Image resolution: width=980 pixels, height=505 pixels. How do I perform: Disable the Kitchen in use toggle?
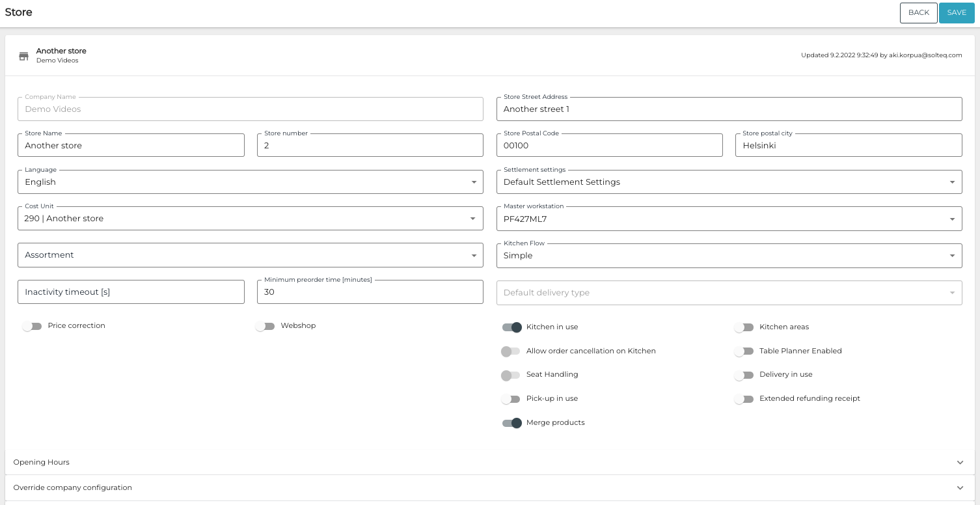point(511,327)
